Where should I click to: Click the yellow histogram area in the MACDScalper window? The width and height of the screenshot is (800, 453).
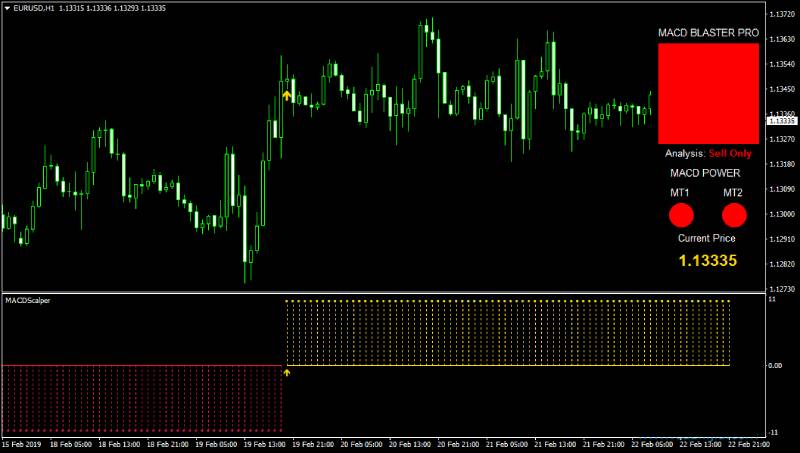click(x=508, y=332)
